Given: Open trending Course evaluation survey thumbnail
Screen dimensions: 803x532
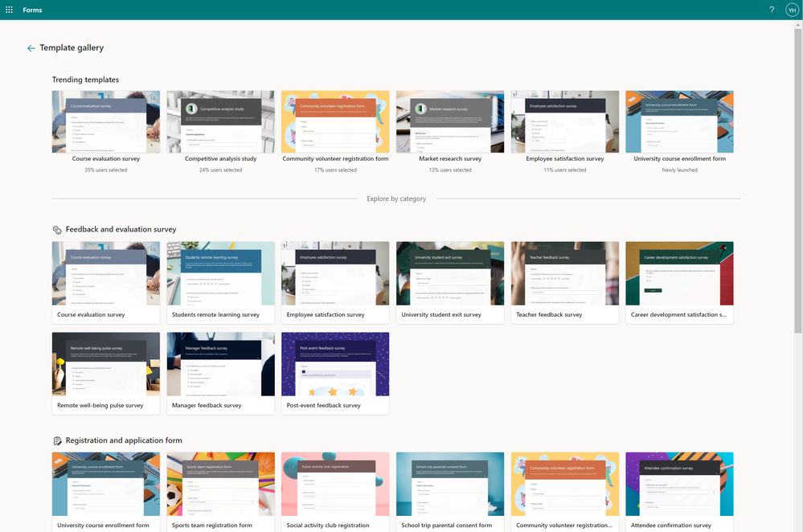Looking at the screenshot, I should (x=106, y=122).
